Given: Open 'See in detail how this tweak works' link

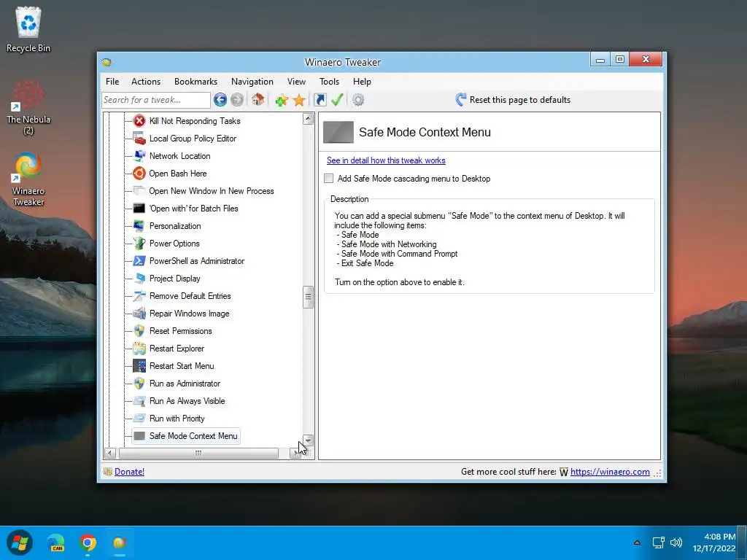Looking at the screenshot, I should tap(386, 160).
